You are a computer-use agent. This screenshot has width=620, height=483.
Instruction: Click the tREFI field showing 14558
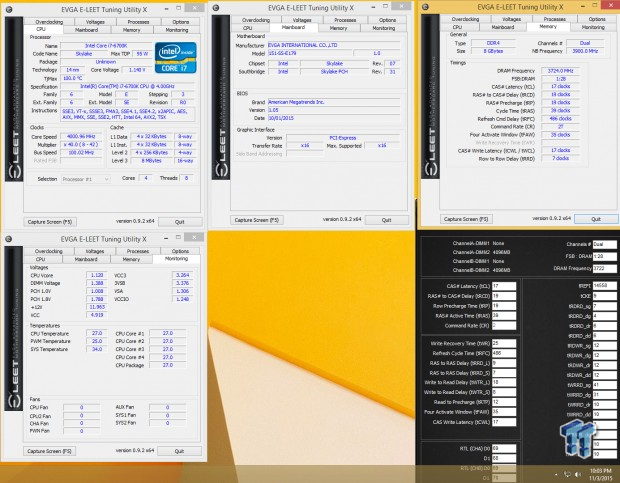pos(605,285)
